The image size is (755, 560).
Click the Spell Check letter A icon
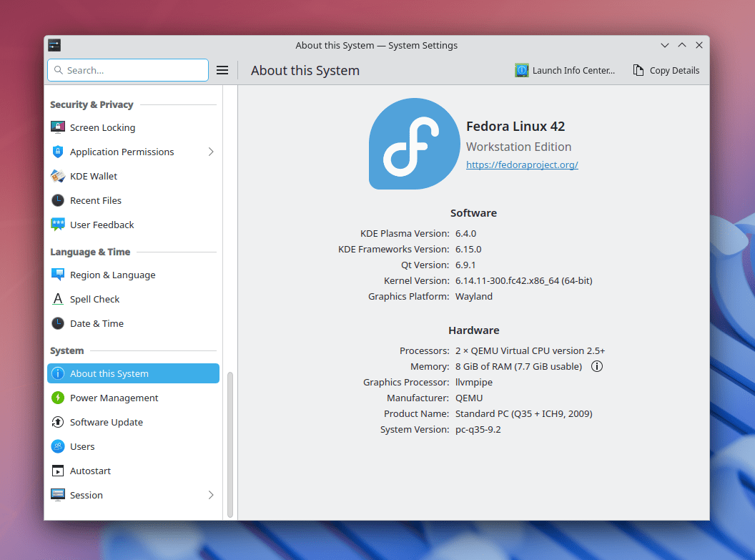[58, 299]
